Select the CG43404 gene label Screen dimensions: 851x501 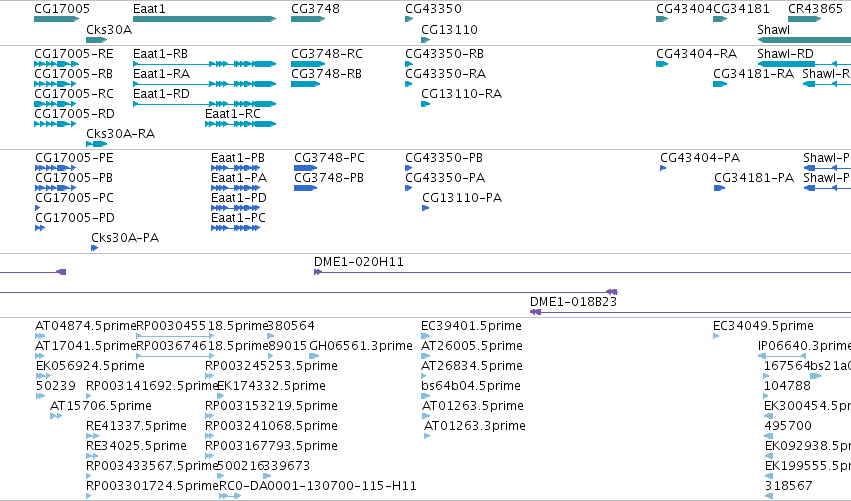pyautogui.click(x=684, y=9)
